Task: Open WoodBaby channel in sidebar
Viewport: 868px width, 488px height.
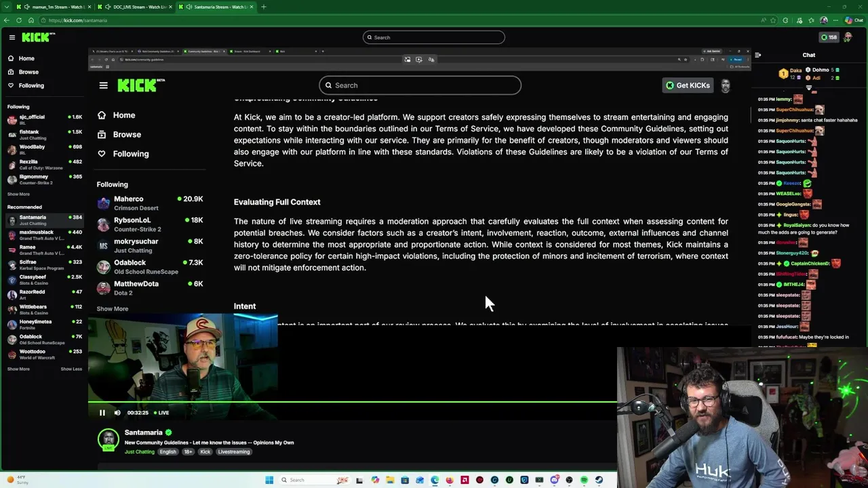Action: (44, 149)
